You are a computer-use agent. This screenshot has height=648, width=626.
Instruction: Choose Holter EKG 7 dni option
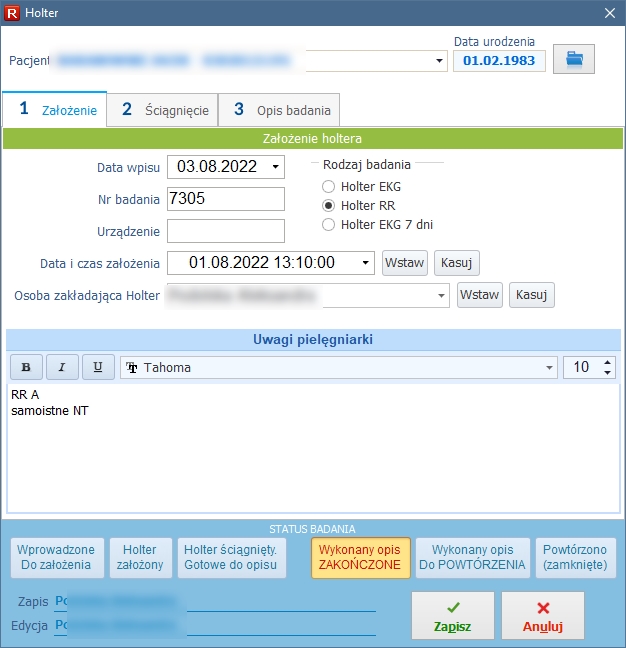[x=329, y=225]
